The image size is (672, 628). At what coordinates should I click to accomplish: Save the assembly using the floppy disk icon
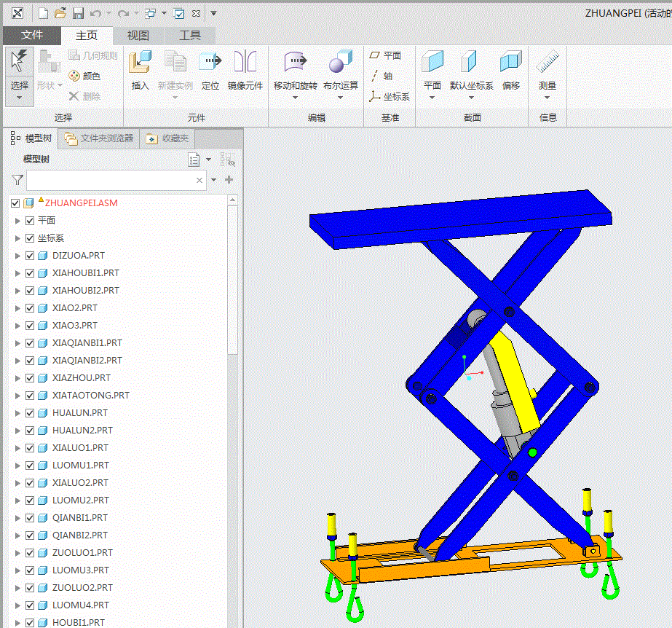[78, 14]
